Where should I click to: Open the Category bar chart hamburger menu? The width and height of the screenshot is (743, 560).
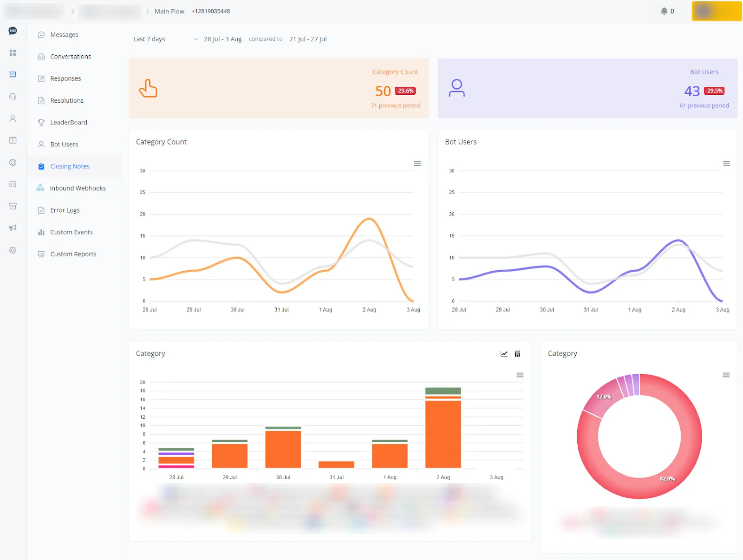tap(520, 375)
